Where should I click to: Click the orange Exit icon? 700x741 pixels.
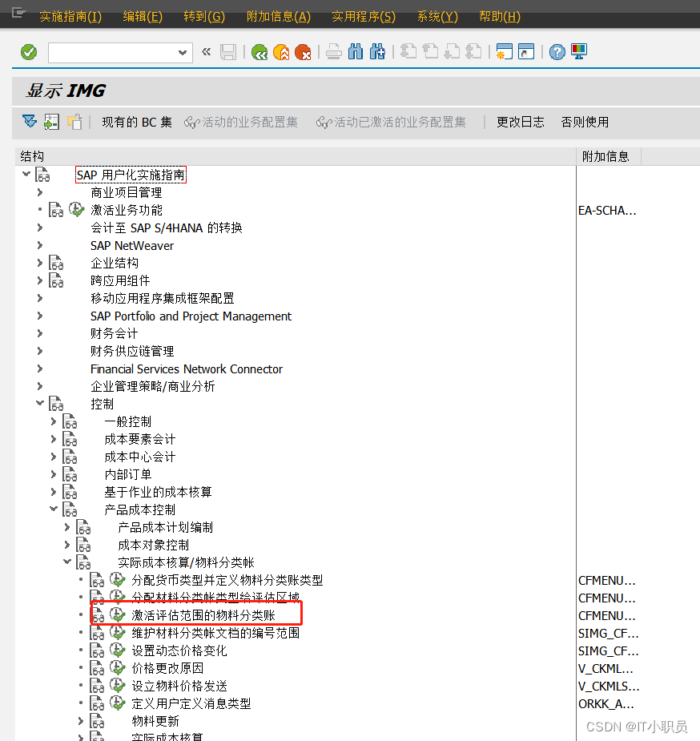281,52
